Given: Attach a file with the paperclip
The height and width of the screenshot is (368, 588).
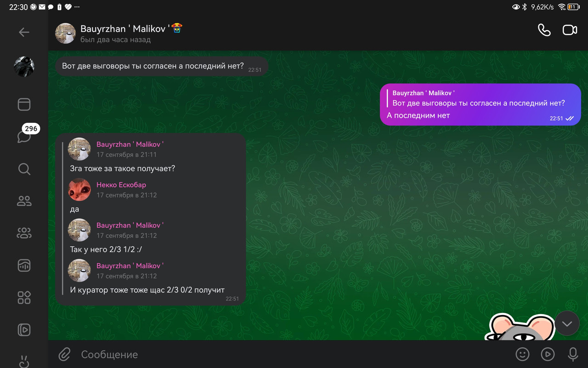Looking at the screenshot, I should (64, 354).
